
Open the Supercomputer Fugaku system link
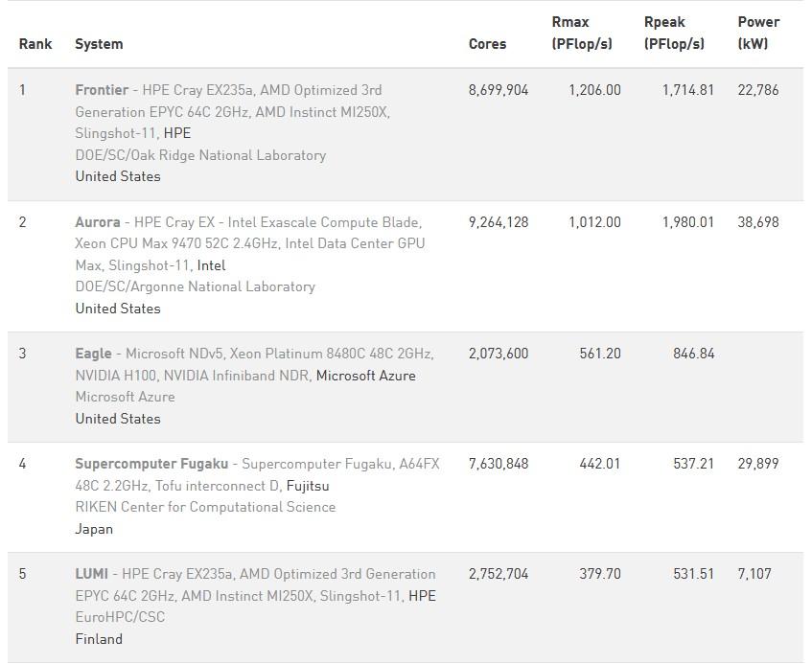pos(151,464)
